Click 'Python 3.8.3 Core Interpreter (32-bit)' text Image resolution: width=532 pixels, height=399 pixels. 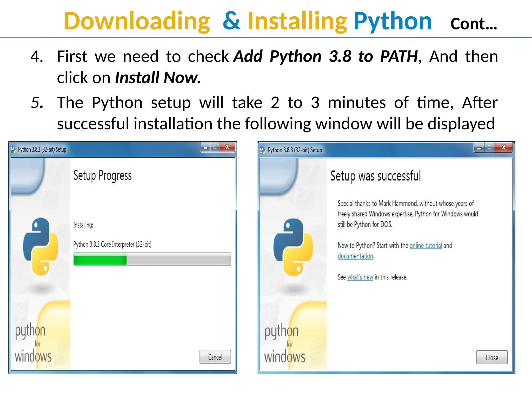pos(112,244)
